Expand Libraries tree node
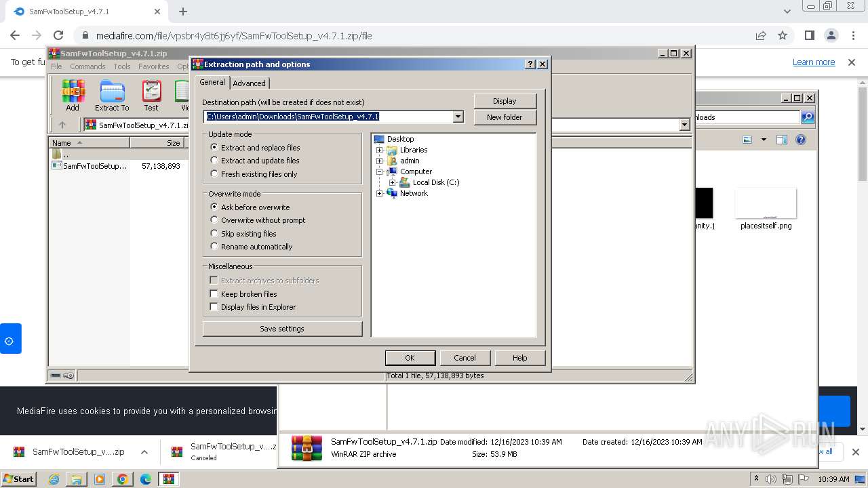 pyautogui.click(x=380, y=150)
